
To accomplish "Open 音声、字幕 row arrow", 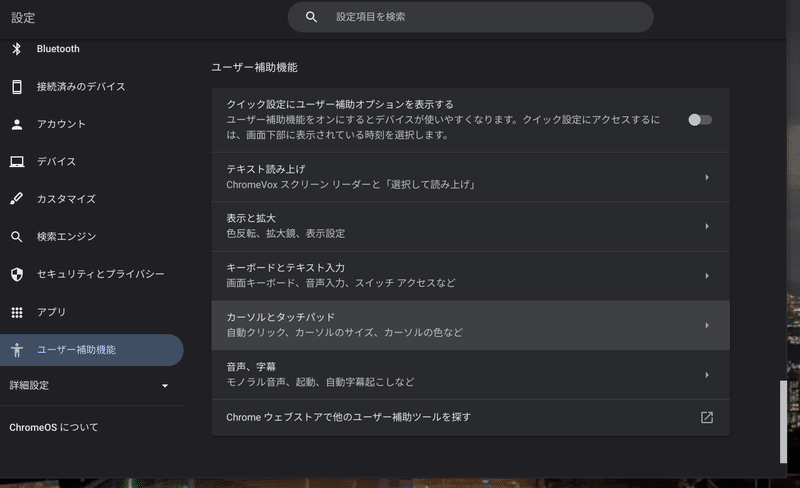I will (707, 375).
